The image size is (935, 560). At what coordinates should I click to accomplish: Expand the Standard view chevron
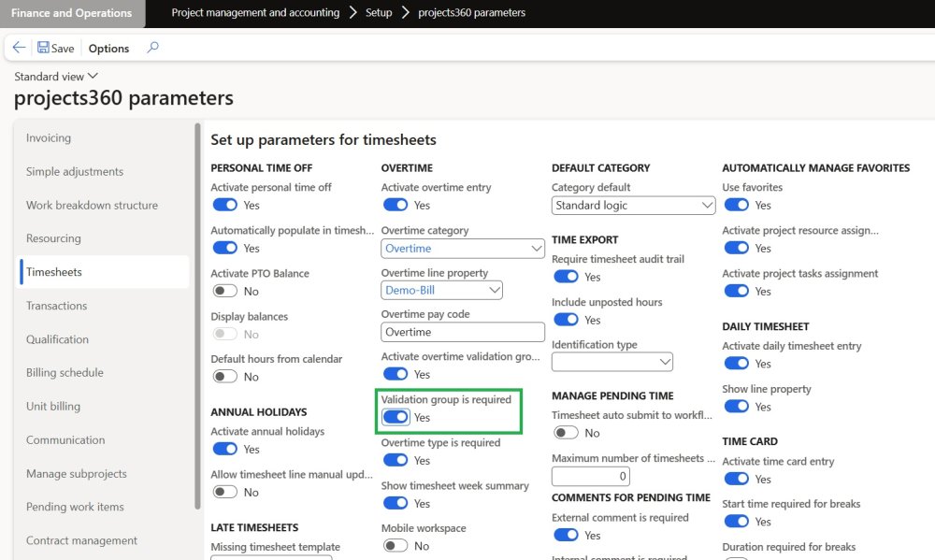[93, 76]
